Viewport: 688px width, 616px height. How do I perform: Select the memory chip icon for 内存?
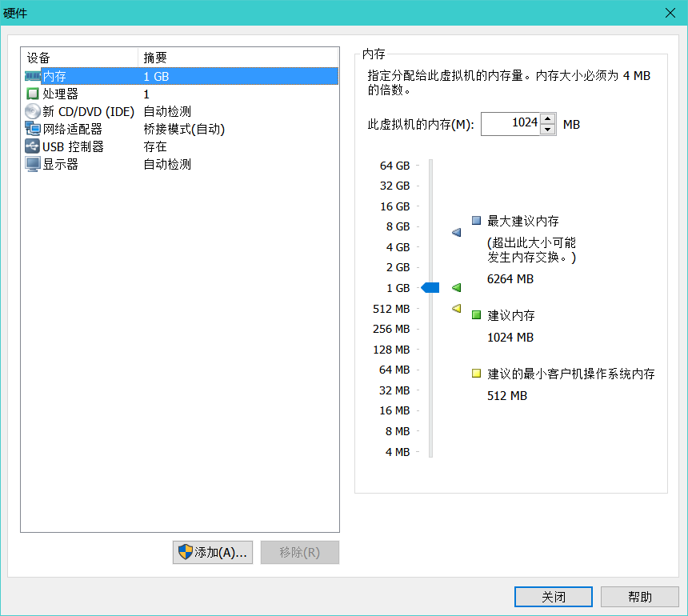click(x=33, y=76)
